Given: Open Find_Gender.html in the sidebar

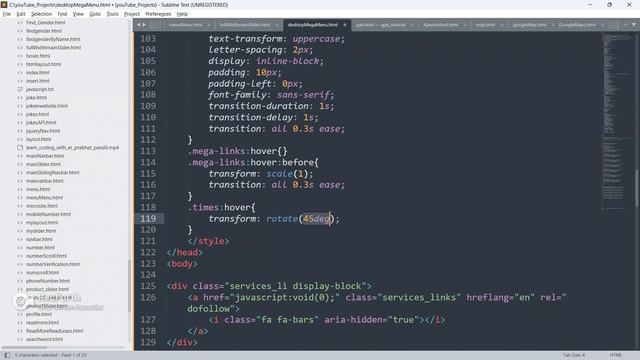Looking at the screenshot, I should coord(45,22).
